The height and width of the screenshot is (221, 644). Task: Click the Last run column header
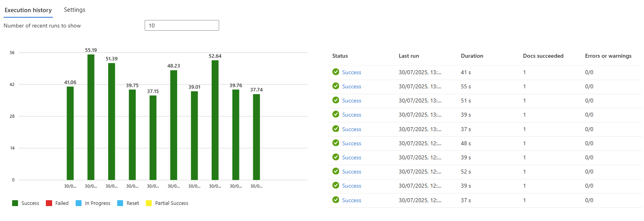(409, 56)
